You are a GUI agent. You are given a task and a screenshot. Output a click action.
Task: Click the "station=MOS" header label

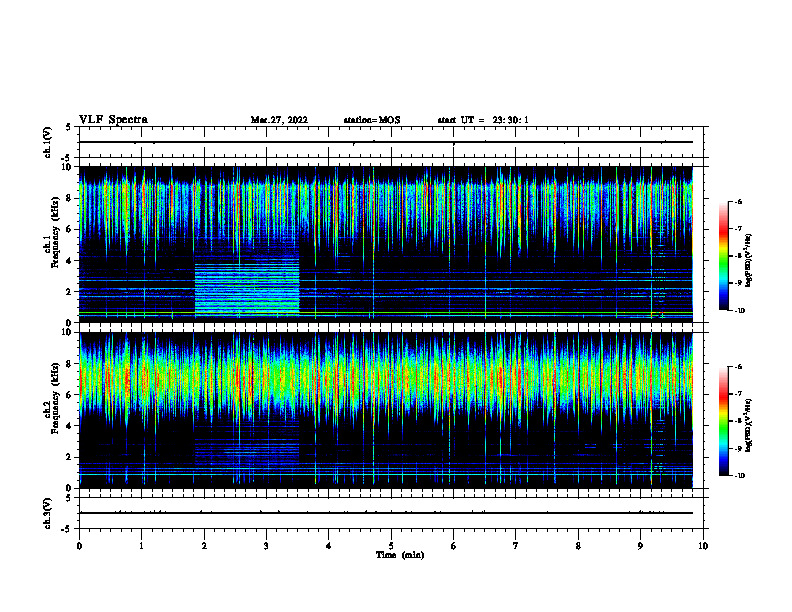372,120
